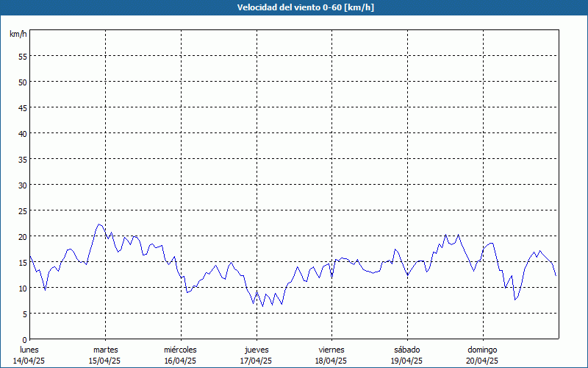Select the 'viernes 18/04/25' date label
Screen dimensions: 588x368
tap(331, 355)
